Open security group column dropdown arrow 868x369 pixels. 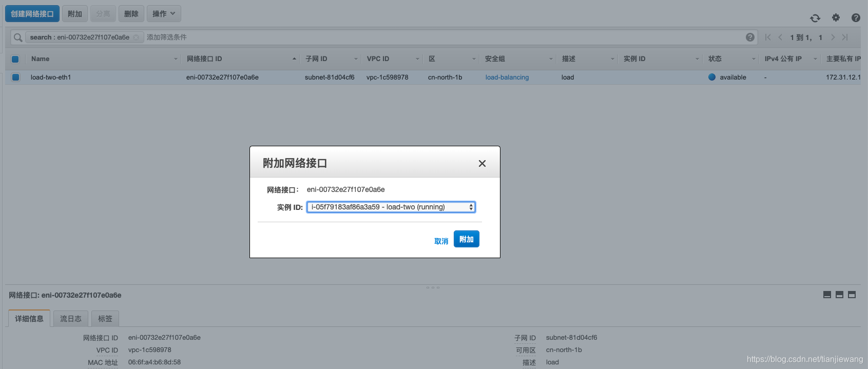point(551,59)
